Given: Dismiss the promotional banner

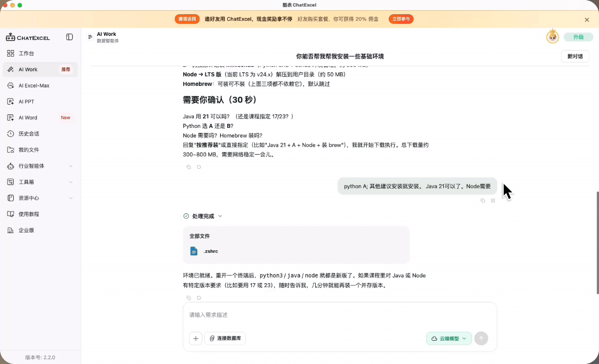Looking at the screenshot, I should (x=587, y=20).
